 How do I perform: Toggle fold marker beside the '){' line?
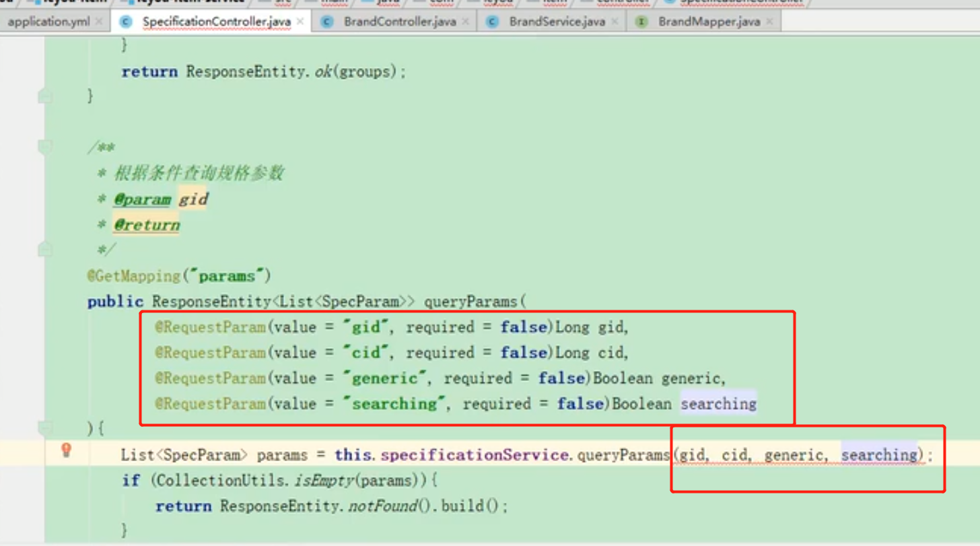coord(45,427)
